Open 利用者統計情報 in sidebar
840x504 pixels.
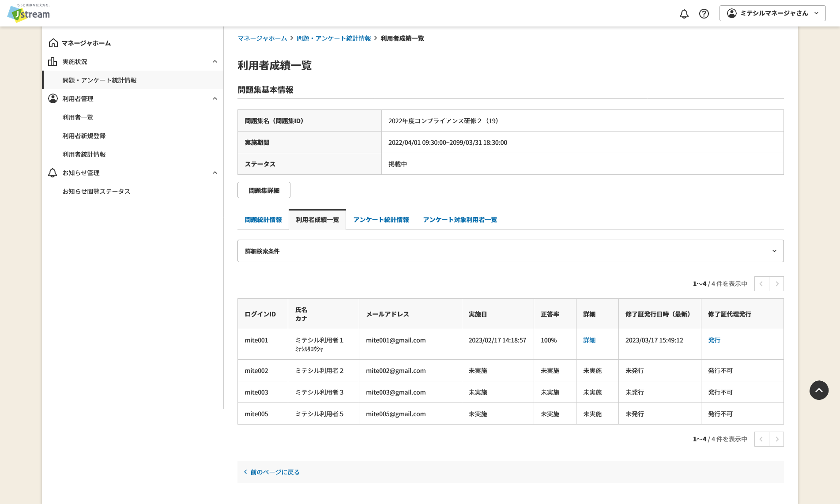click(132, 154)
